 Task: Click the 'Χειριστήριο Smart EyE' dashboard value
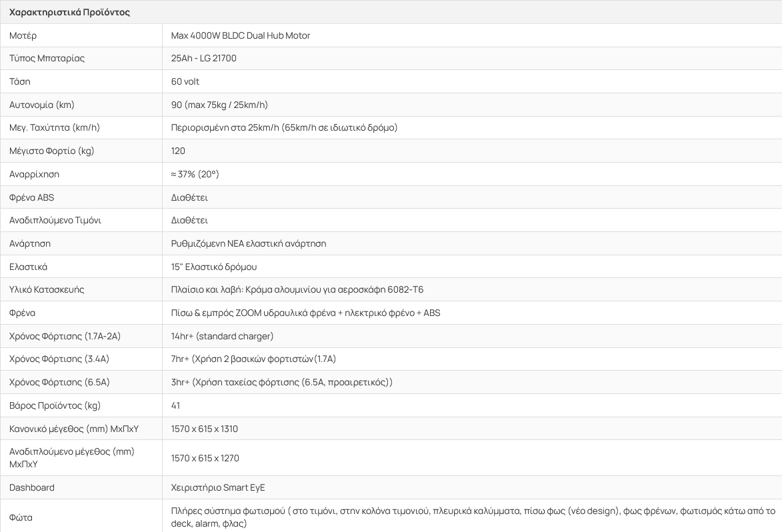pos(218,487)
